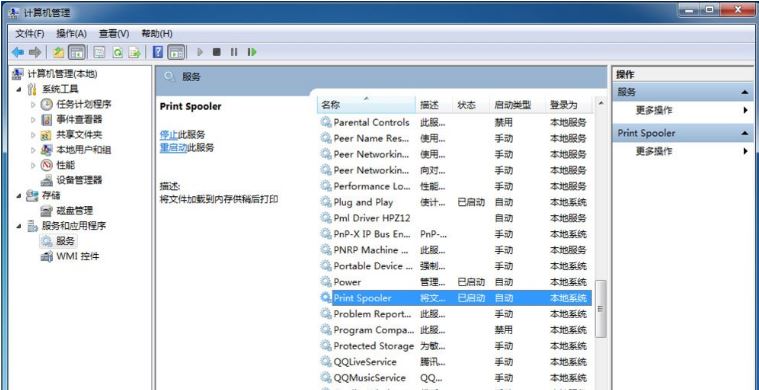Image resolution: width=759 pixels, height=390 pixels.
Task: Select Shared Folders (共享文件夹) tree icon
Action: point(46,135)
